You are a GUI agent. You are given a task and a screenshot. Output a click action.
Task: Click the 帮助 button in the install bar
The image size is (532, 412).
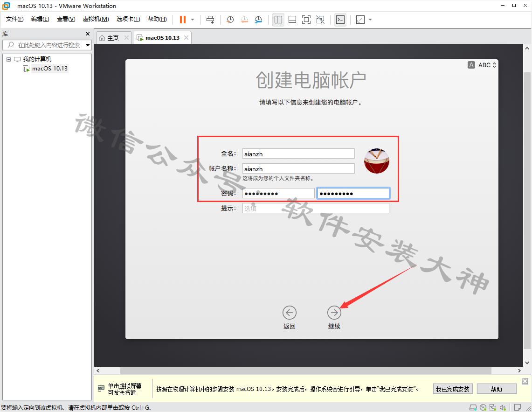point(497,389)
